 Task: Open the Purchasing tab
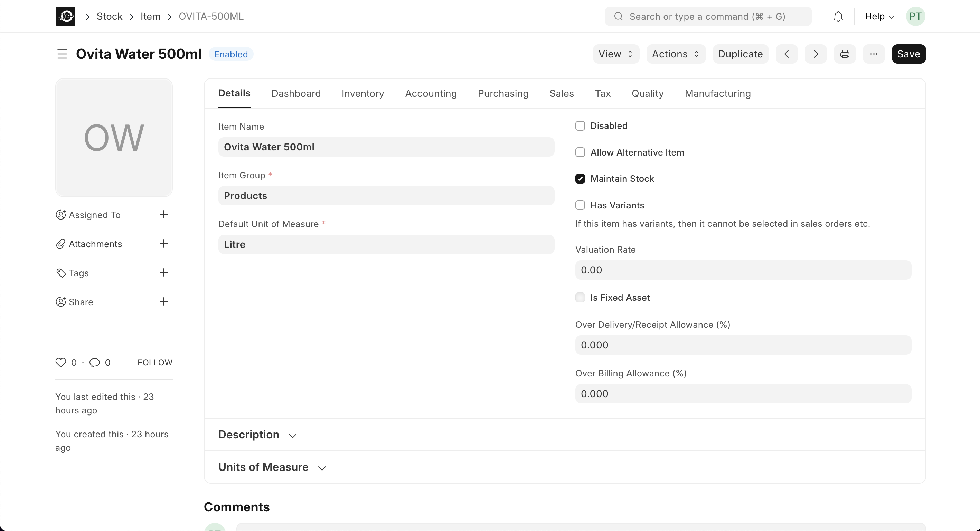point(503,94)
